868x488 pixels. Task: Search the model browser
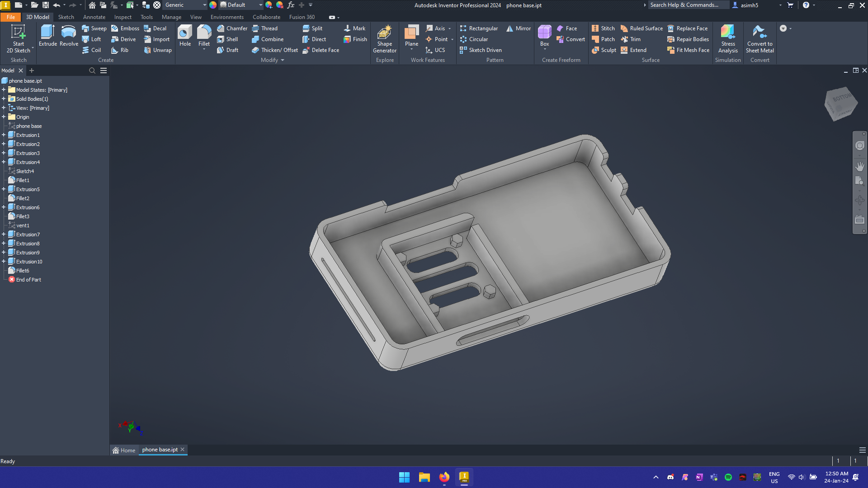click(x=92, y=70)
